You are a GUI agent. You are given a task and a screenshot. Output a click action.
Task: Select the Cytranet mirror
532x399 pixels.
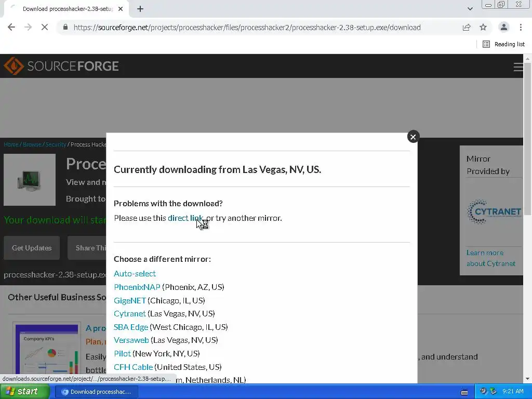click(x=130, y=313)
